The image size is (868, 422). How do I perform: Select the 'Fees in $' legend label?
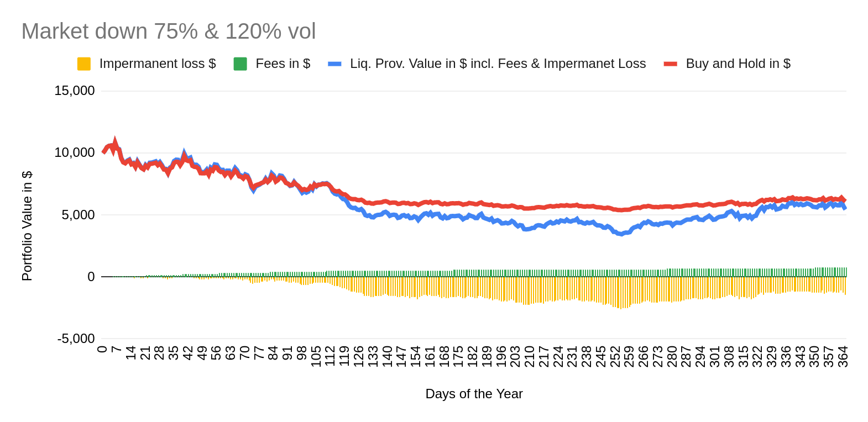click(x=283, y=64)
